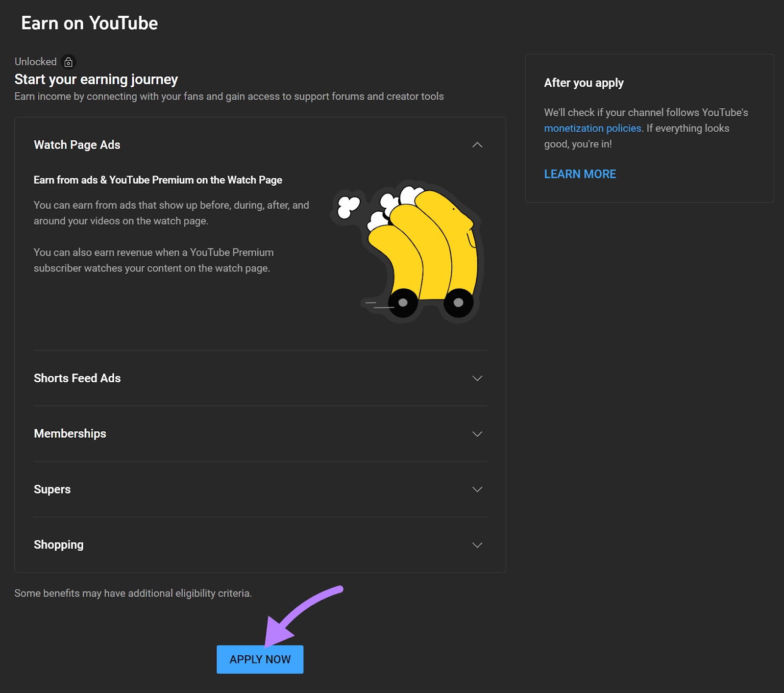Expand the Shopping section
The image size is (784, 693).
[x=477, y=544]
